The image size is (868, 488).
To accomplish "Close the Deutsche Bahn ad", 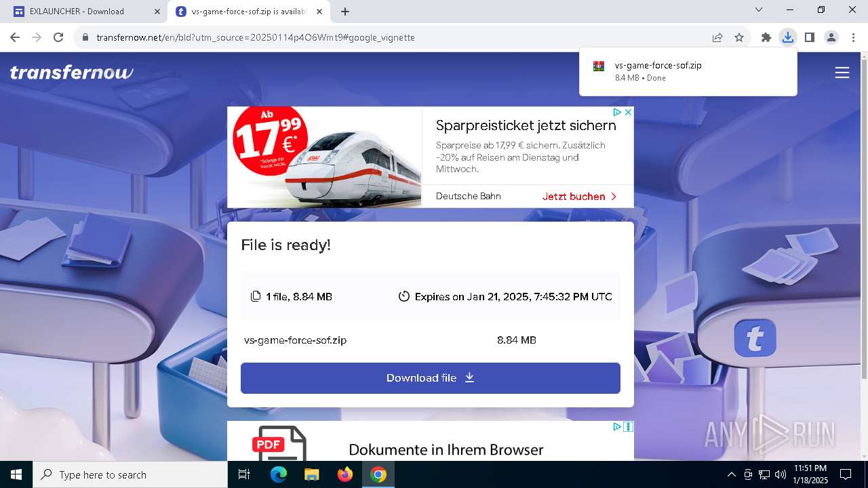I will coord(628,113).
